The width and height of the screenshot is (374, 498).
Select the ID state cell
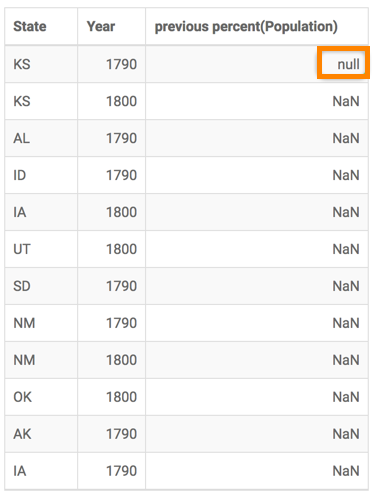click(41, 175)
